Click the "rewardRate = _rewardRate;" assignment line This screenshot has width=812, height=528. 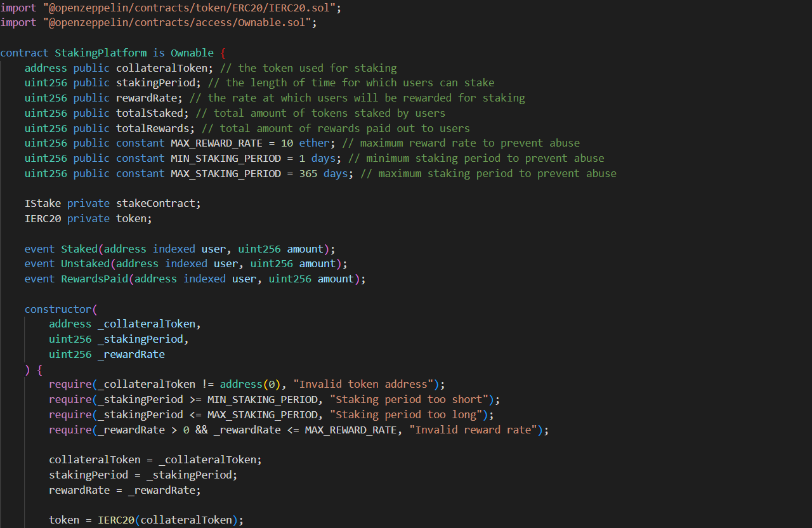coord(125,490)
